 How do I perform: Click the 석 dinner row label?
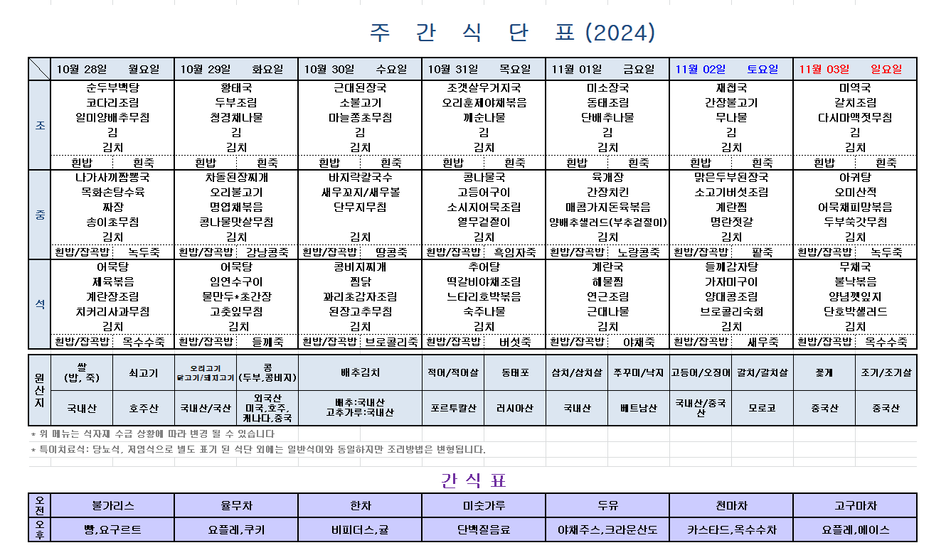click(40, 304)
